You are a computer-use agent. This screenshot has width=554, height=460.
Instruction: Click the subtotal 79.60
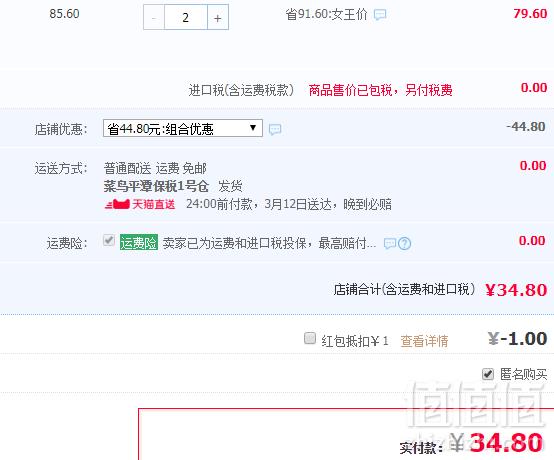click(530, 14)
